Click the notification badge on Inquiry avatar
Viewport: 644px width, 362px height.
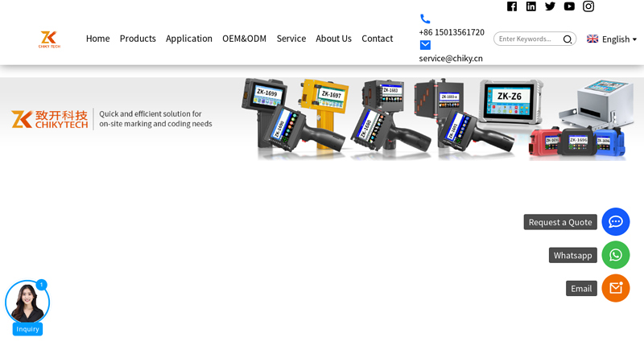click(x=42, y=285)
